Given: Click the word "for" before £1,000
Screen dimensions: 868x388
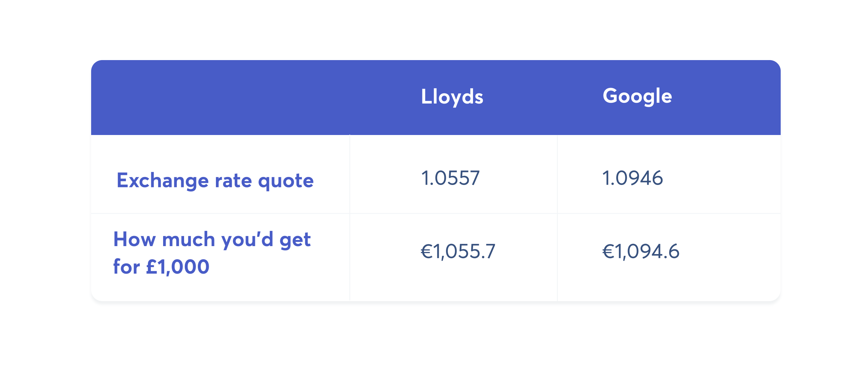Looking at the screenshot, I should pos(126,267).
